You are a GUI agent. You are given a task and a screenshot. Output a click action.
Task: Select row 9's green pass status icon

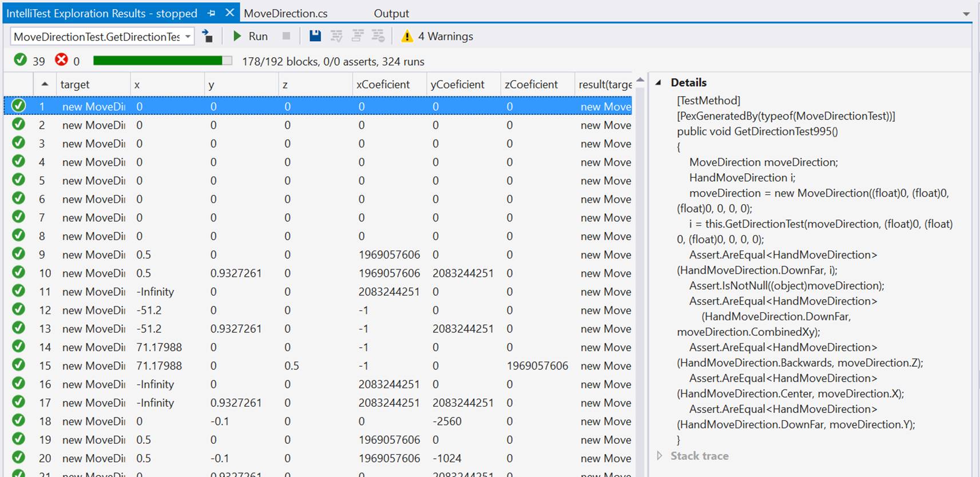19,254
